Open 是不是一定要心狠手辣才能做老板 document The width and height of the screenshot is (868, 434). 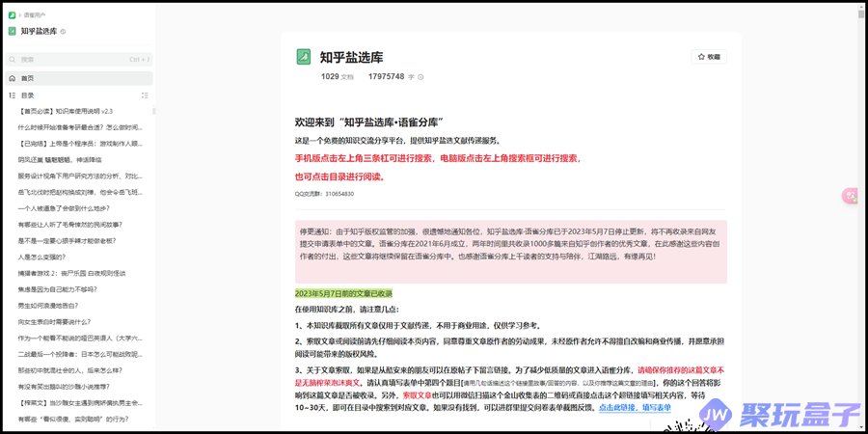(67, 241)
